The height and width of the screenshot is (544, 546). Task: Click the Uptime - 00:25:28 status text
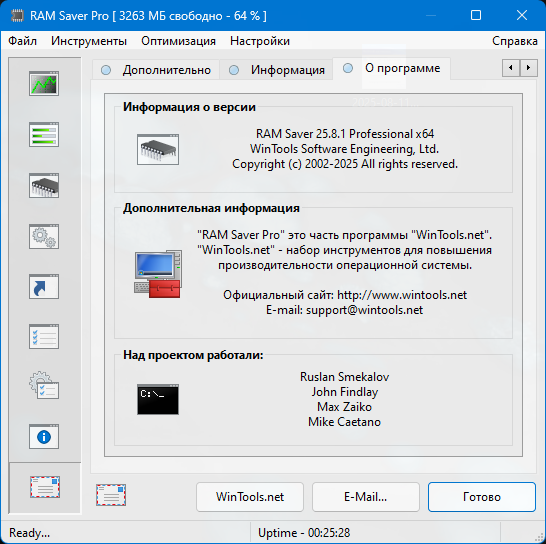(x=304, y=533)
